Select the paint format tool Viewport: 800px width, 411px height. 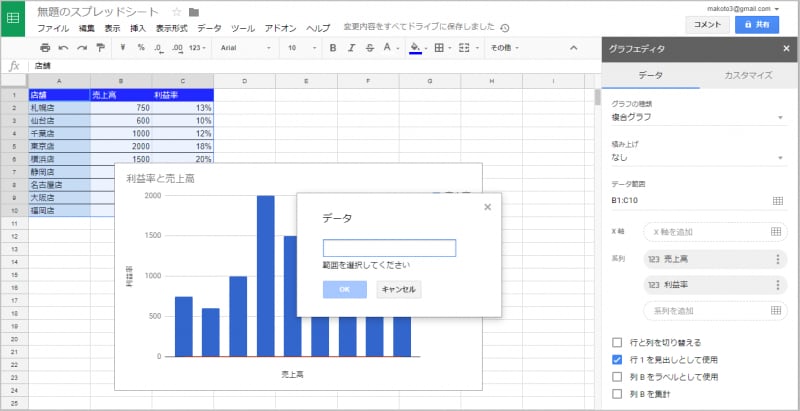coord(100,48)
